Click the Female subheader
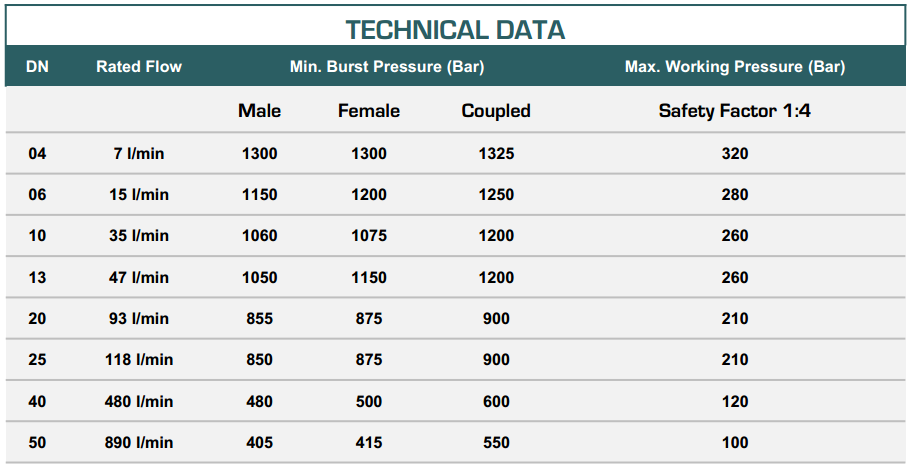 click(x=368, y=111)
